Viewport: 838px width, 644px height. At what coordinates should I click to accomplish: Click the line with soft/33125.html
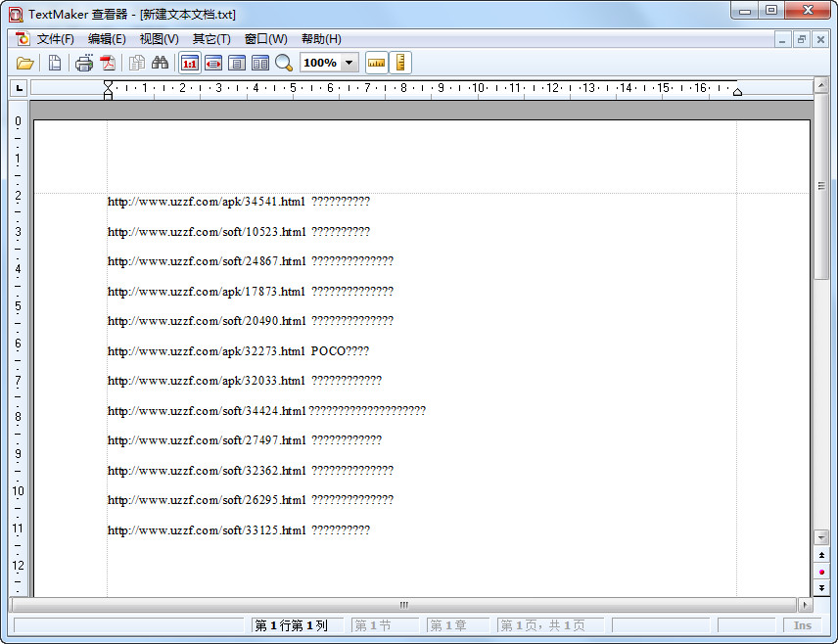click(239, 530)
